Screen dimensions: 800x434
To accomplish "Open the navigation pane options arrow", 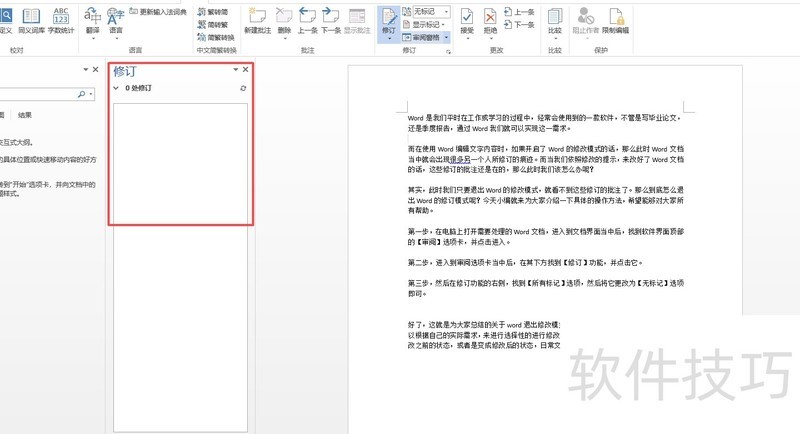I will (86, 69).
